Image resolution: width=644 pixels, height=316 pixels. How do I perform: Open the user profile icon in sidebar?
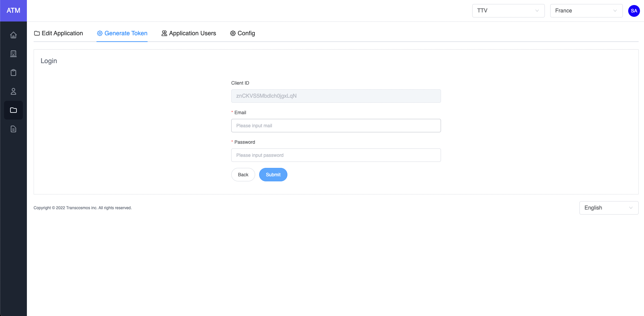(x=13, y=91)
